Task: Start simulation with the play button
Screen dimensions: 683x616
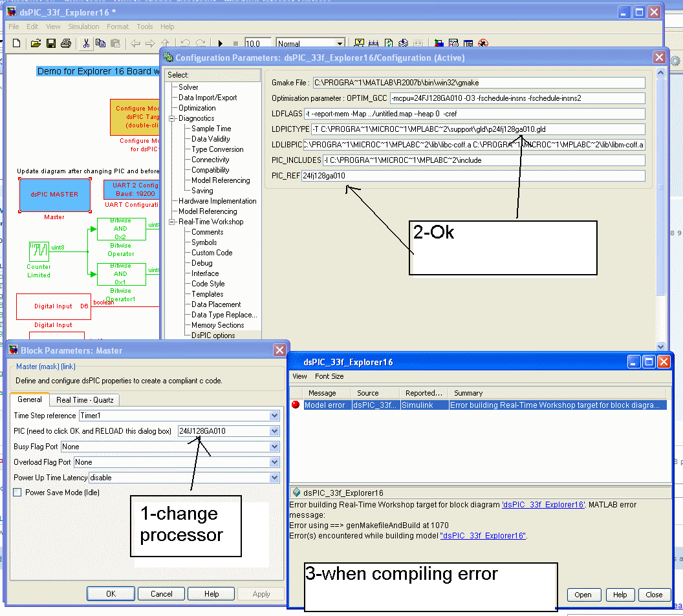Action: click(221, 43)
